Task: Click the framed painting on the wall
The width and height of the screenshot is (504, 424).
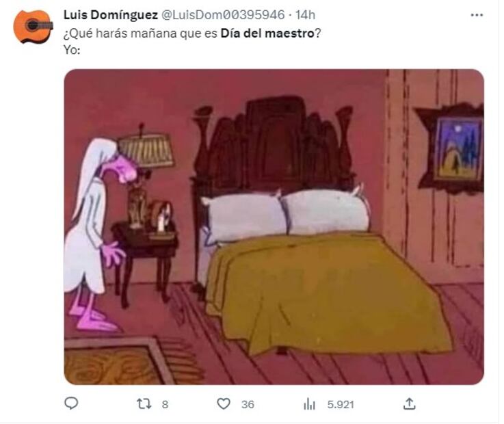Action: [x=451, y=149]
